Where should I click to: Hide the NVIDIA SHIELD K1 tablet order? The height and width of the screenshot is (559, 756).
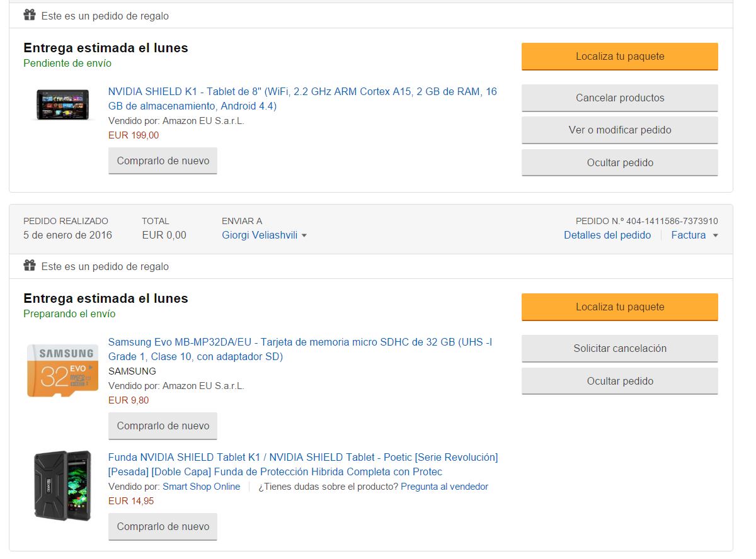click(619, 163)
